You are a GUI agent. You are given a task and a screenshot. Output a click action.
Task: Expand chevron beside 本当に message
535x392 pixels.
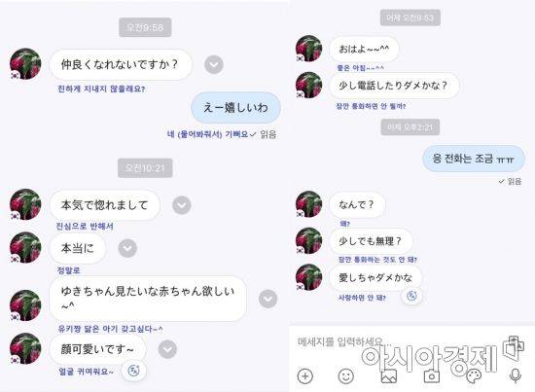(x=127, y=248)
